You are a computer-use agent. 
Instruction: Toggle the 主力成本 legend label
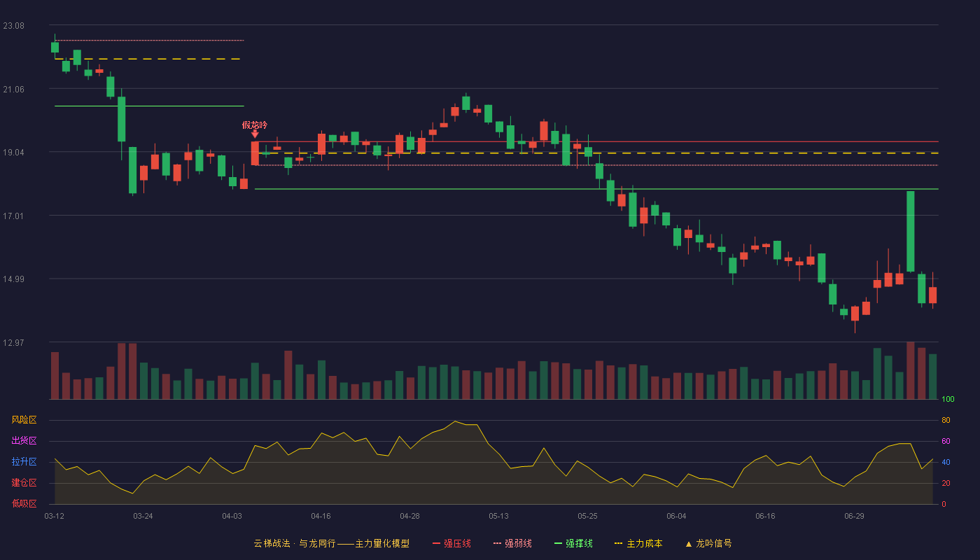[644, 543]
